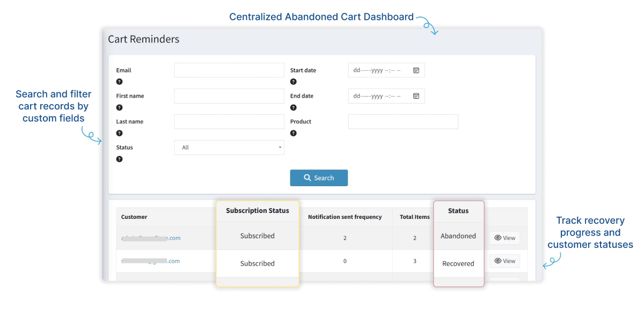Screen dimensions: 644x309
Task: Select the Status column header in table
Action: coord(458,211)
